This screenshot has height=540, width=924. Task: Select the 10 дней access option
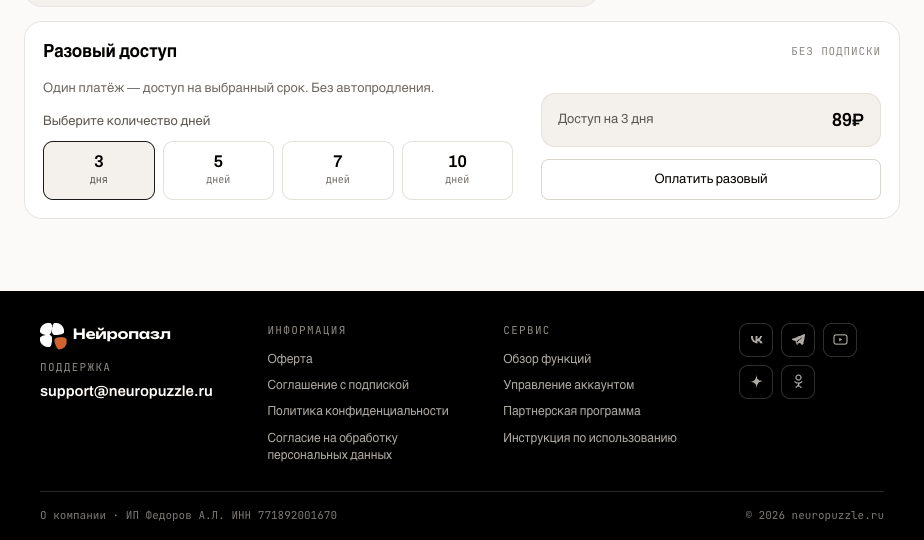click(x=457, y=170)
